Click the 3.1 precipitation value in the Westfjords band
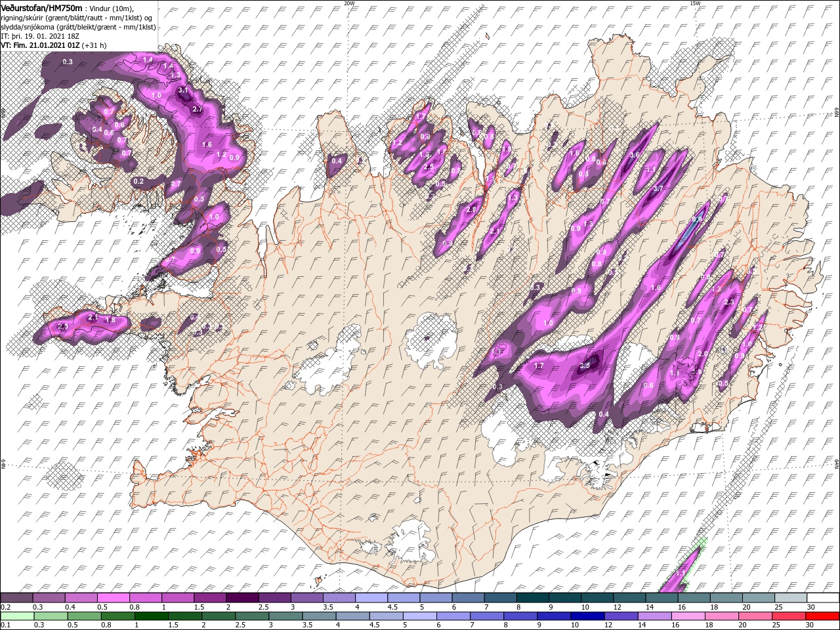The height and width of the screenshot is (630, 840). click(x=183, y=90)
